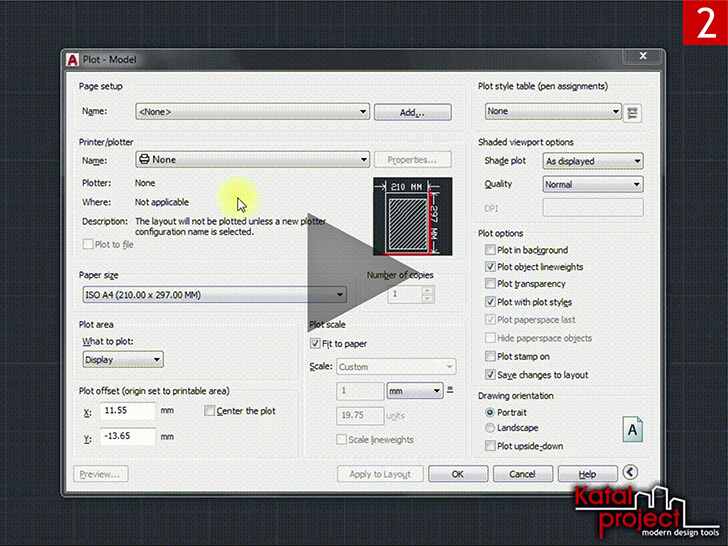Click the Add... page setup button
Image resolution: width=728 pixels, height=546 pixels.
(x=412, y=112)
